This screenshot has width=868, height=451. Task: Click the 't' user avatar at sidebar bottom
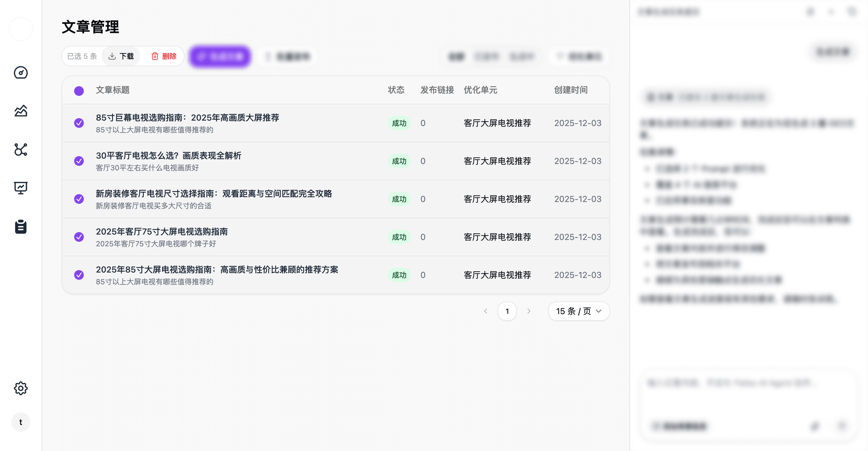pyautogui.click(x=21, y=422)
